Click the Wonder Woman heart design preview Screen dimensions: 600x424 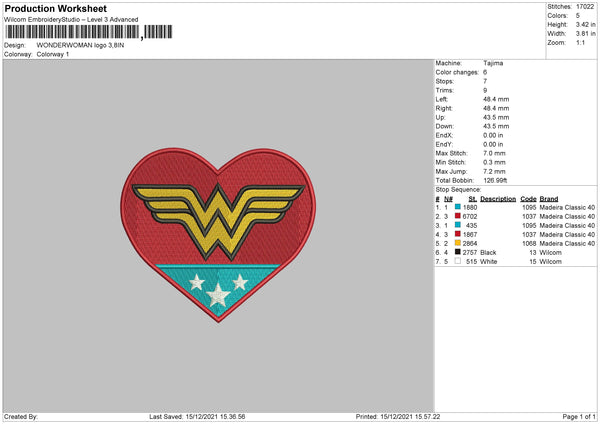218,235
